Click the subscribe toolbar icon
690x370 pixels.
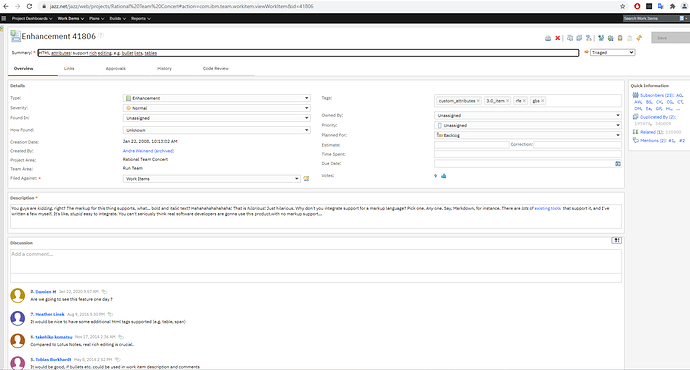[x=601, y=38]
